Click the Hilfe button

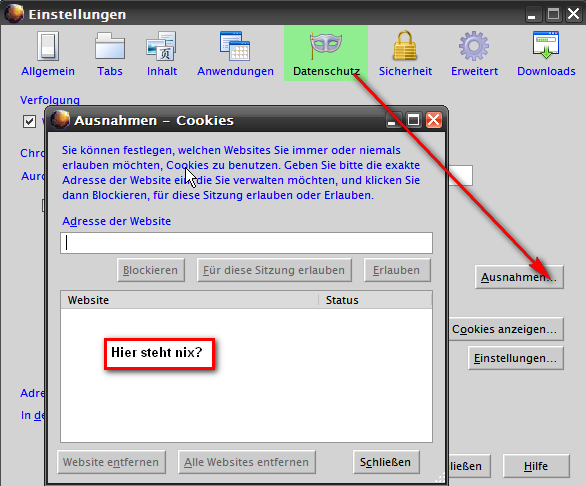(536, 466)
